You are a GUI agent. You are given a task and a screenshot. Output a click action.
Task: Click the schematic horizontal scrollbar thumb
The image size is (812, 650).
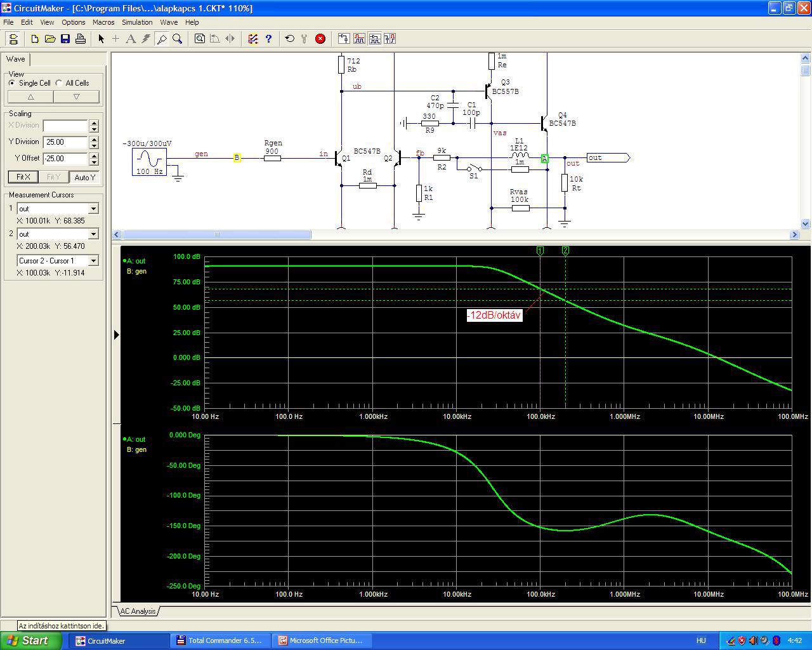coord(216,235)
